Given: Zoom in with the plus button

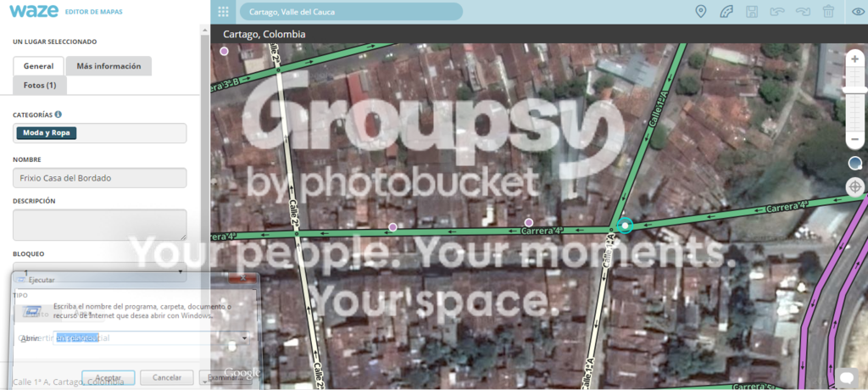Looking at the screenshot, I should point(855,58).
